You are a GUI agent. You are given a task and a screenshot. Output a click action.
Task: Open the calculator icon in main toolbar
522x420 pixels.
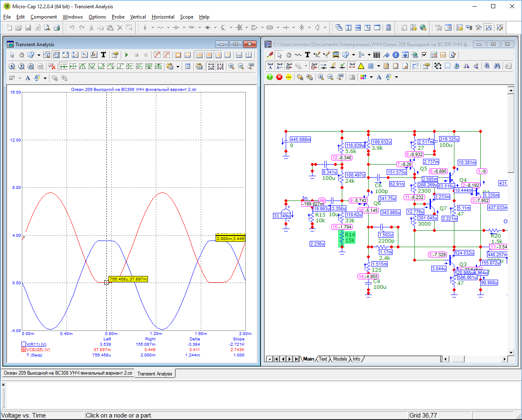click(388, 28)
